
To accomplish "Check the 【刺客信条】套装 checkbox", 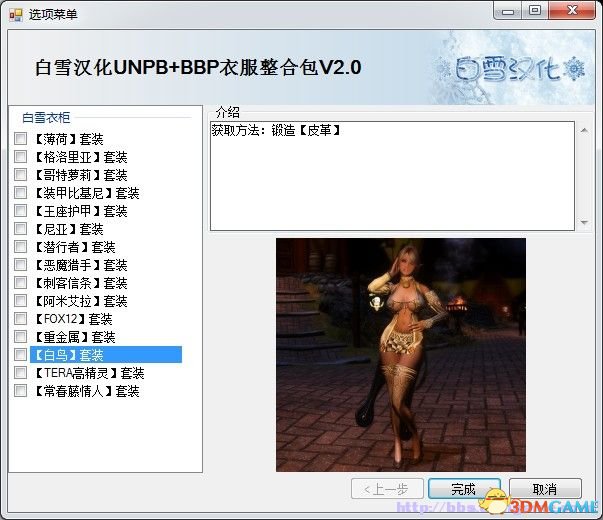I will pyautogui.click(x=20, y=283).
